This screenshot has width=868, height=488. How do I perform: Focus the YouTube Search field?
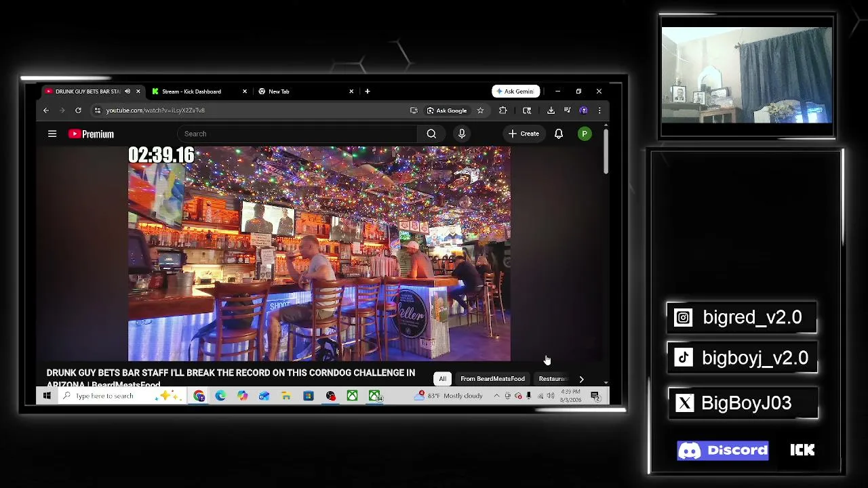tap(297, 134)
